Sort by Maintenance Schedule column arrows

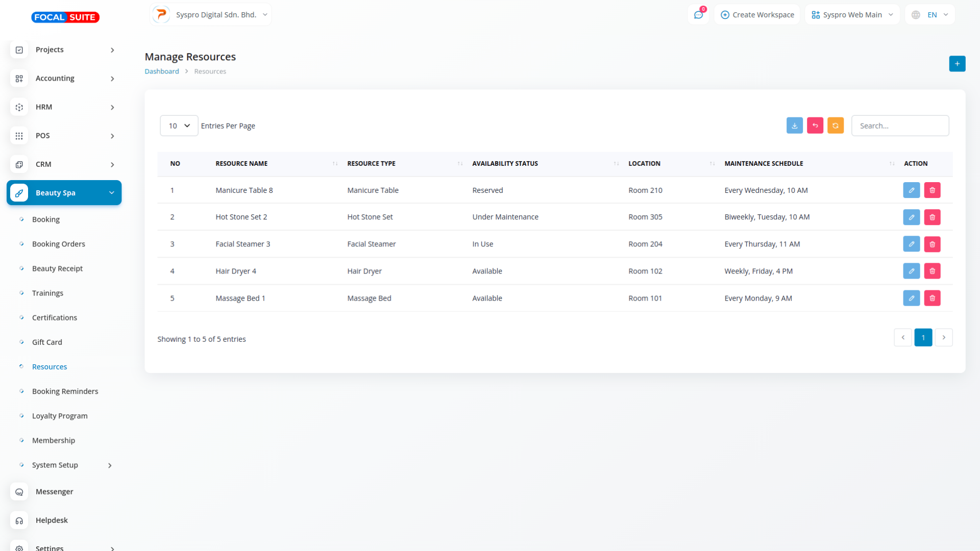click(x=892, y=164)
